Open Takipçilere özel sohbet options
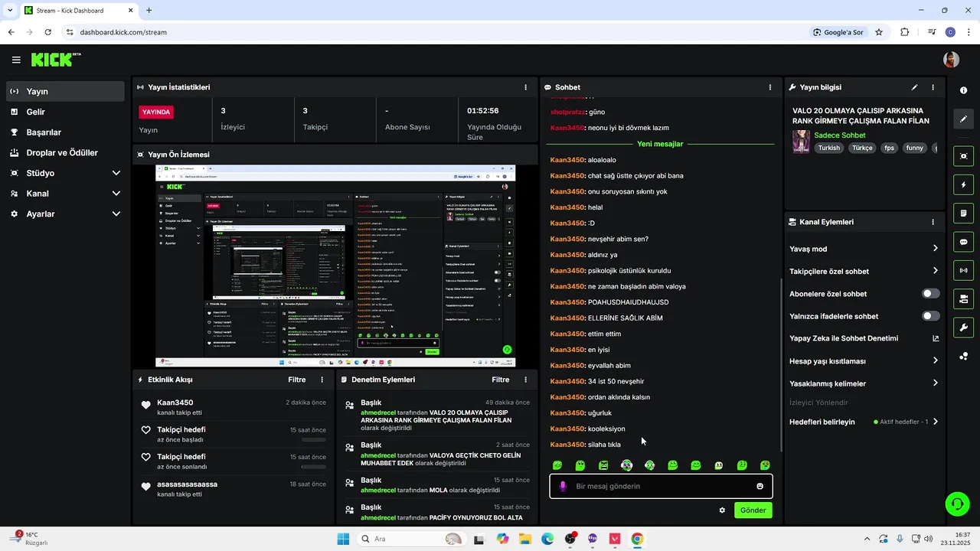The width and height of the screenshot is (980, 551). [864, 271]
